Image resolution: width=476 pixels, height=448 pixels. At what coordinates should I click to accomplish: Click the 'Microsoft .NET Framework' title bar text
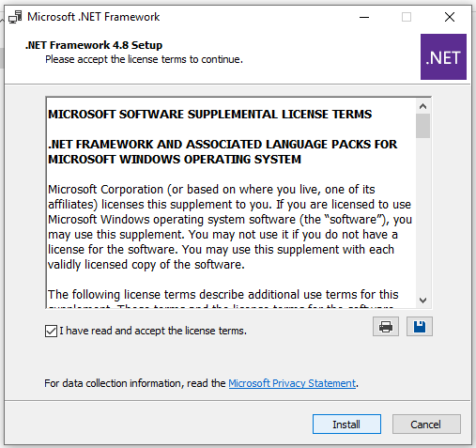(x=94, y=17)
